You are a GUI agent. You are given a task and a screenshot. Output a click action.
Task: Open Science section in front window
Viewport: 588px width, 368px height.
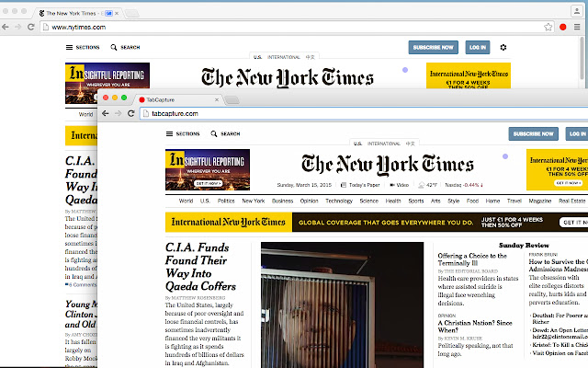tap(369, 201)
